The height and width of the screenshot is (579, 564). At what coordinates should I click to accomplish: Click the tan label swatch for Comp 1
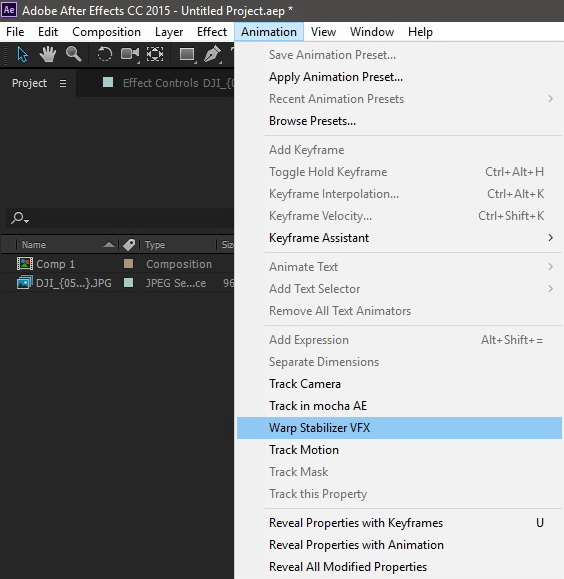128,264
